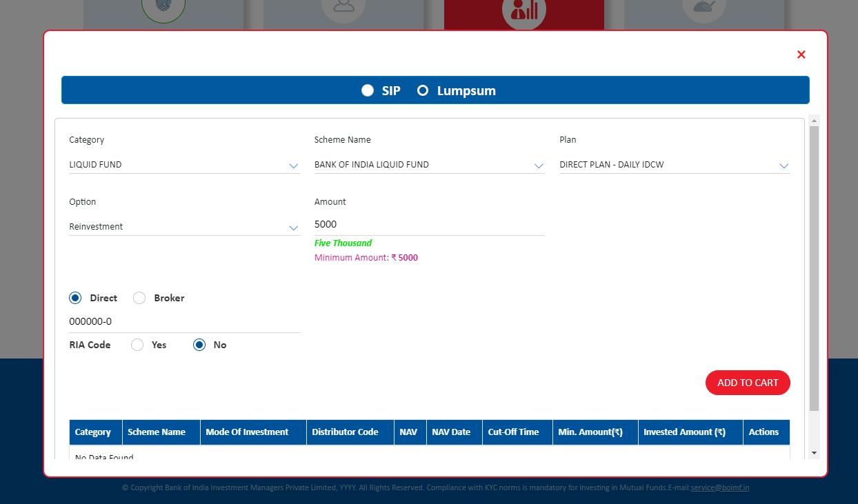Click the green 'Five Thousand' amount text

[x=343, y=243]
